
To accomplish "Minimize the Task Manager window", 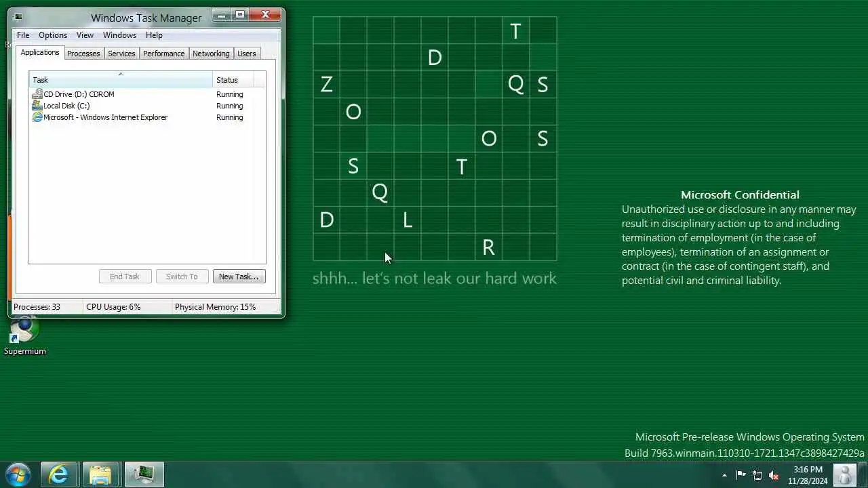I will point(221,15).
